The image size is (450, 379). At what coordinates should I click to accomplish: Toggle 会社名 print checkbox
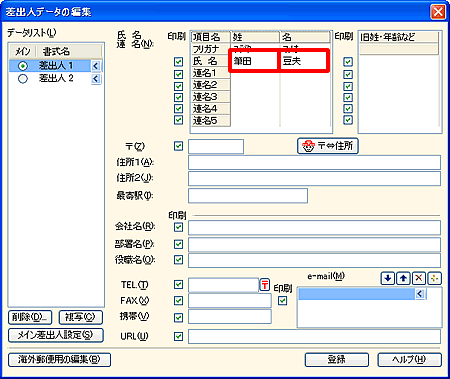point(178,227)
